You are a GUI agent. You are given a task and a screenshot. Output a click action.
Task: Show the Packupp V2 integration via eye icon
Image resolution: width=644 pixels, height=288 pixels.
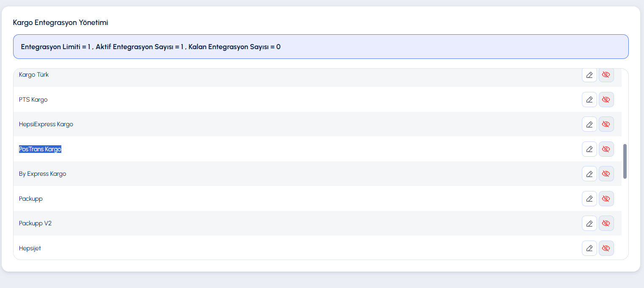tap(606, 223)
